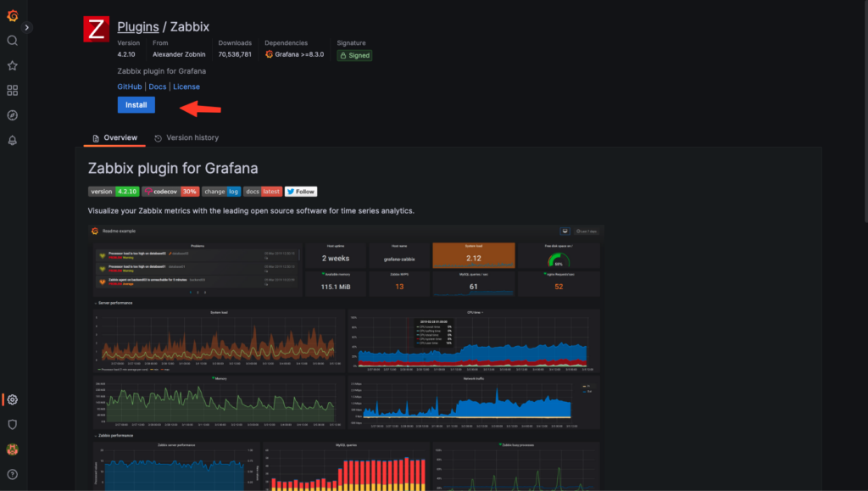
Task: Click the clock icon on Version history tab
Action: pyautogui.click(x=159, y=138)
